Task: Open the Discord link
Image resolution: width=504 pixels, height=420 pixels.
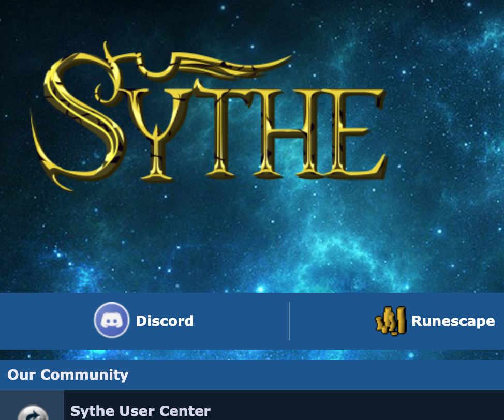Action: coord(165,321)
